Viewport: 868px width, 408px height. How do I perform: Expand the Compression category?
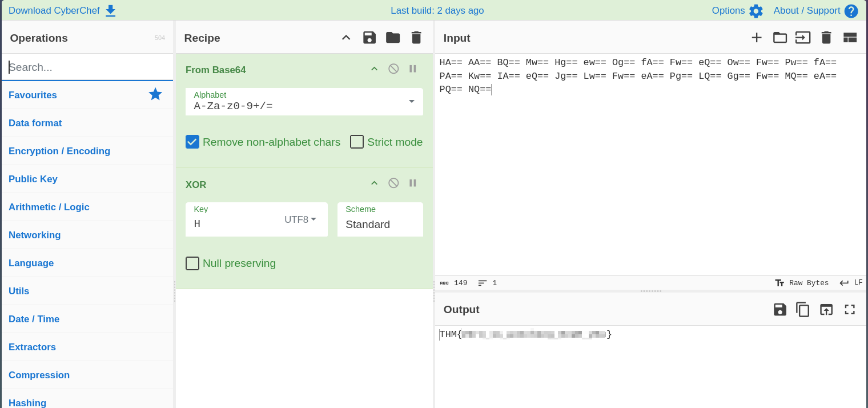pos(87,375)
